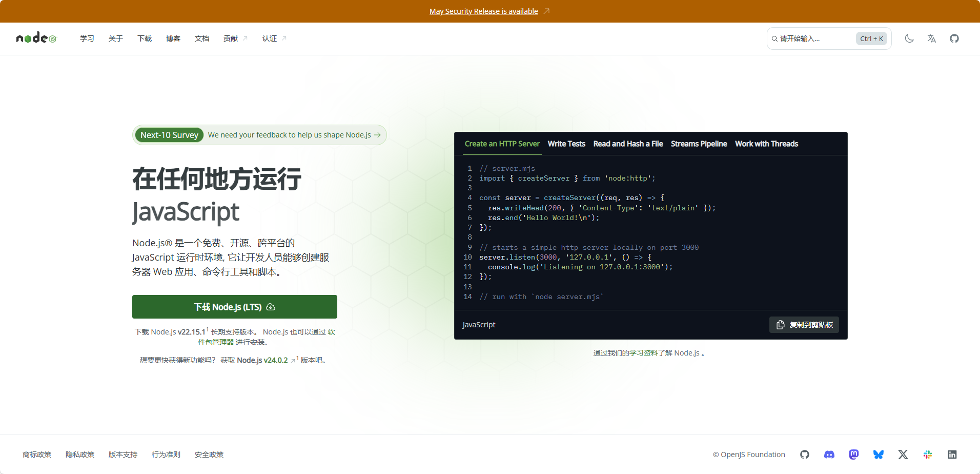Click the © OpenJS Foundation link
The image size is (980, 474).
tap(749, 455)
